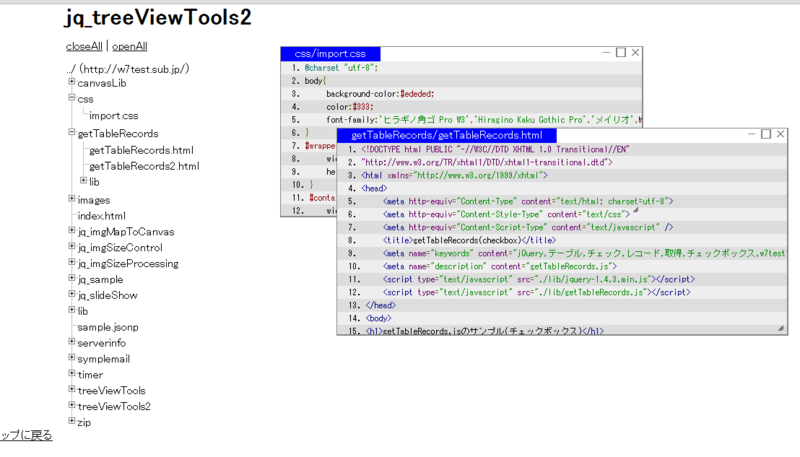Click resize grip of getTableRecords.html window
The image size is (800, 457).
(781, 328)
